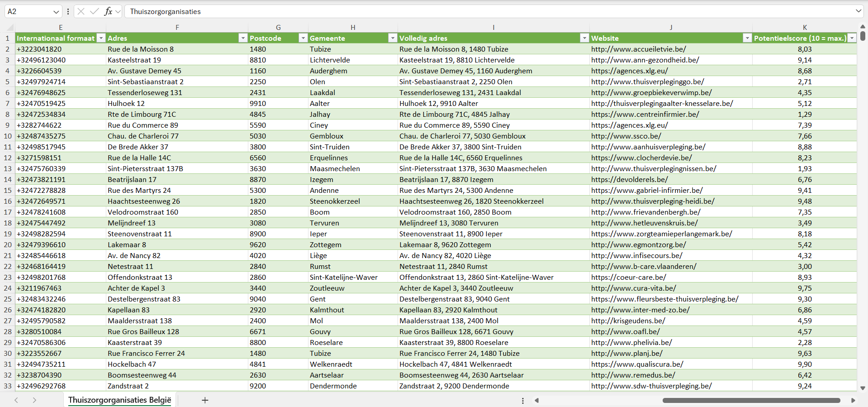The height and width of the screenshot is (407, 868).
Task: Add a new sheet with plus icon
Action: 205,400
